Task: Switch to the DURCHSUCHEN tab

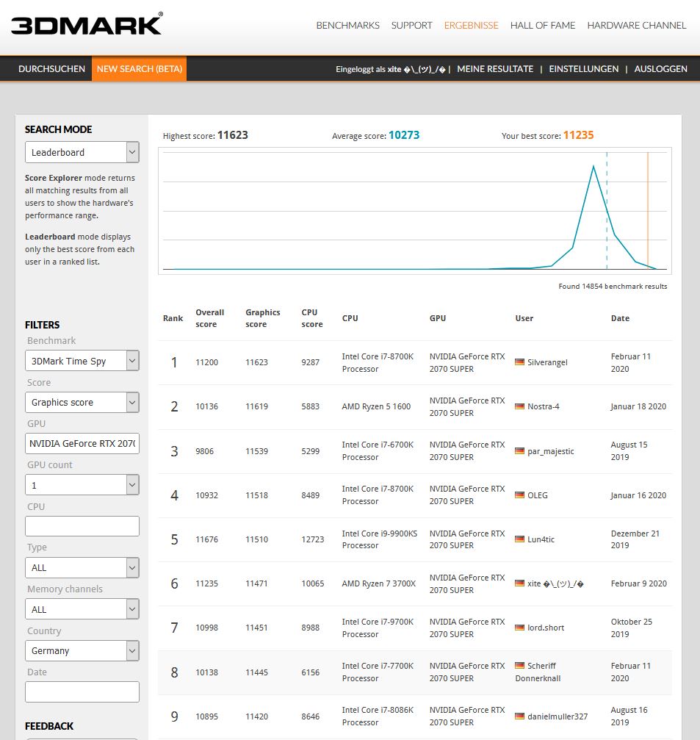Action: [51, 69]
